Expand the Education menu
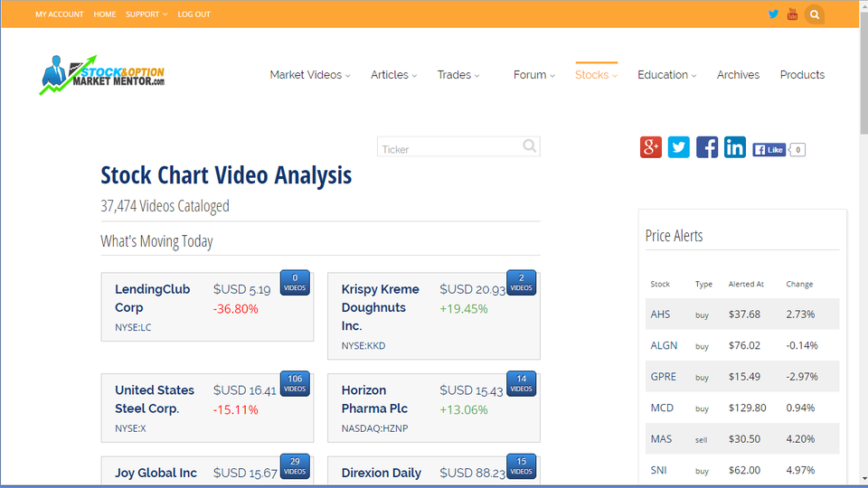This screenshot has width=868, height=488. click(x=667, y=75)
